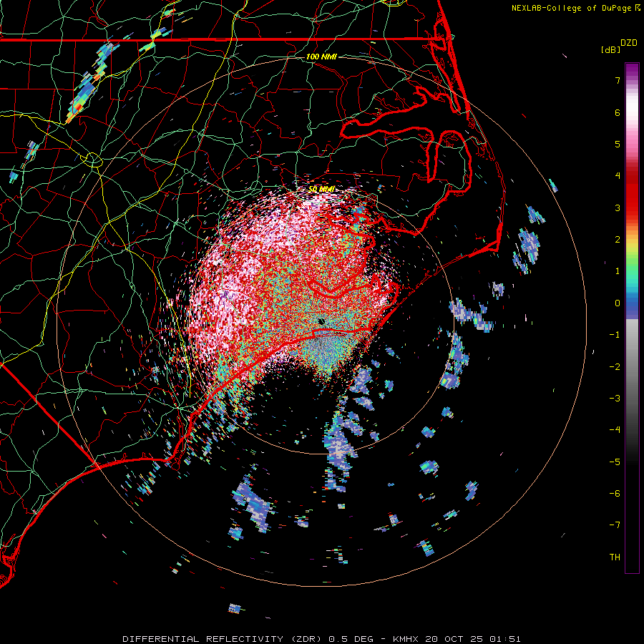Click the 2 dB tick label on the scale
The image size is (644, 644).
pos(618,240)
